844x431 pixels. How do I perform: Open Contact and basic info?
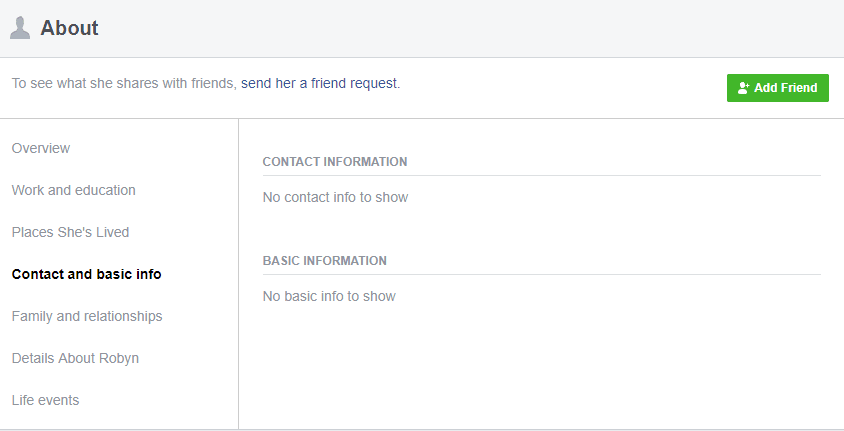click(x=87, y=274)
